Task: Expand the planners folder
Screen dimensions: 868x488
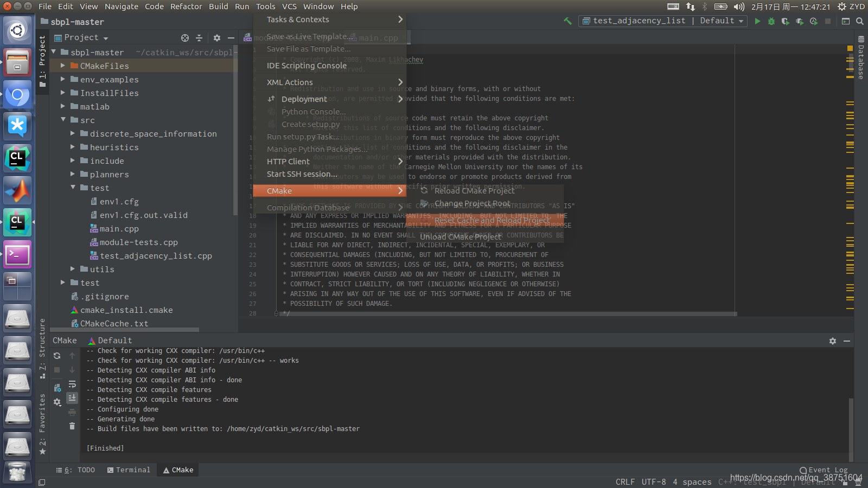Action: click(73, 174)
